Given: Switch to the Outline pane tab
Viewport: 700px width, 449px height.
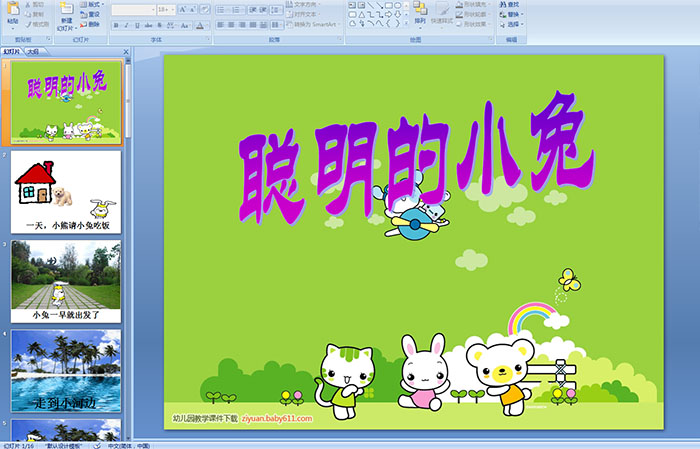Looking at the screenshot, I should (x=33, y=52).
